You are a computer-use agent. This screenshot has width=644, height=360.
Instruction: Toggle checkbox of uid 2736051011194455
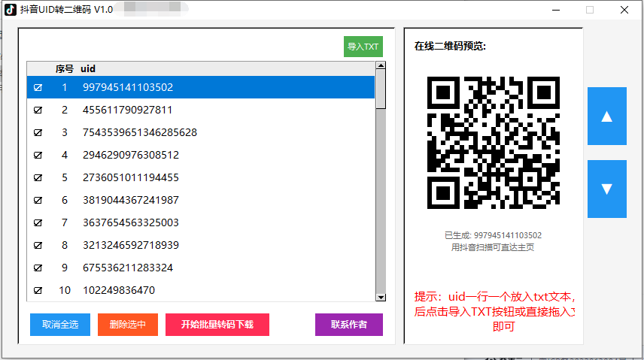(x=38, y=177)
